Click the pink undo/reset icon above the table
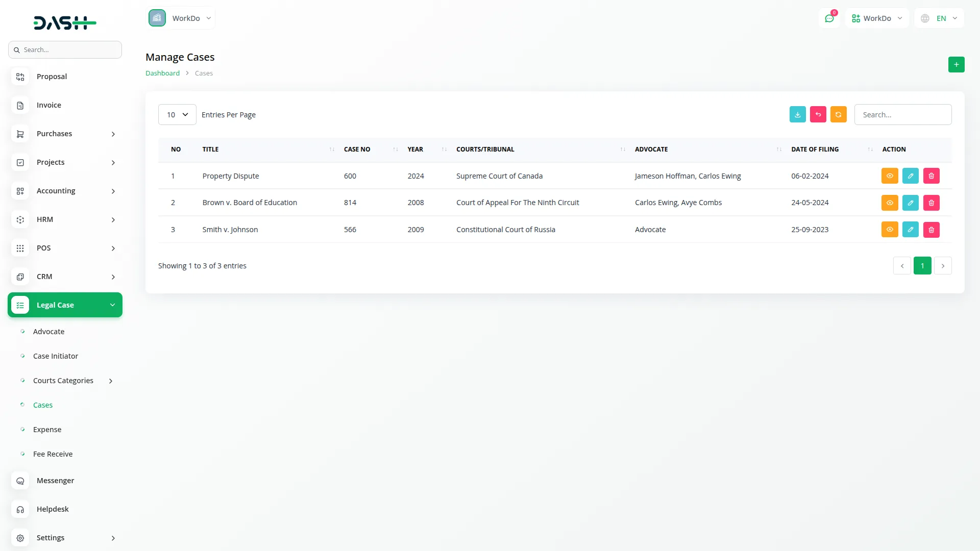This screenshot has height=551, width=980. [818, 114]
